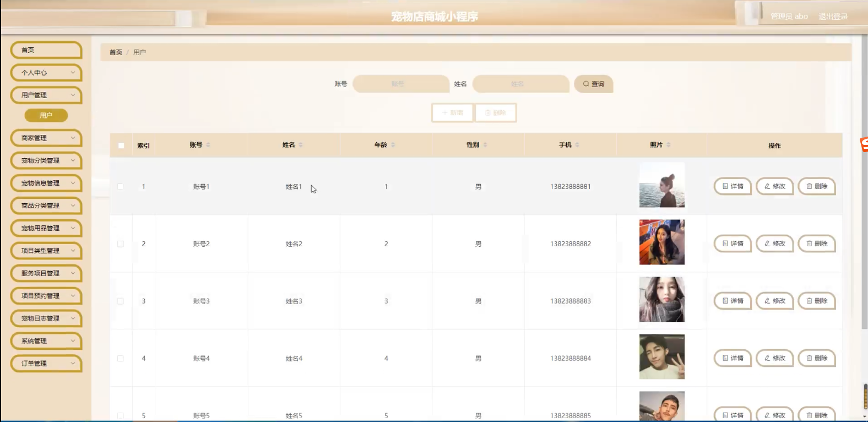
Task: Select the 用户 submenu item
Action: (46, 116)
